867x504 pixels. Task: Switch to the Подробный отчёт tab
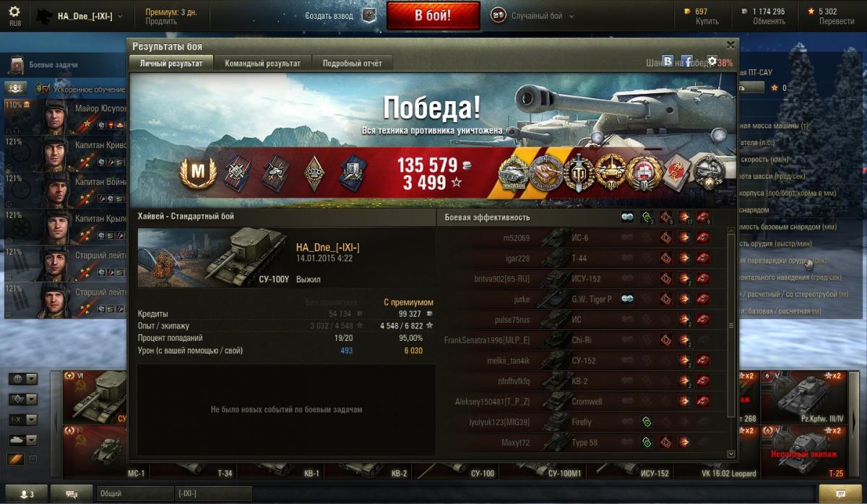353,64
